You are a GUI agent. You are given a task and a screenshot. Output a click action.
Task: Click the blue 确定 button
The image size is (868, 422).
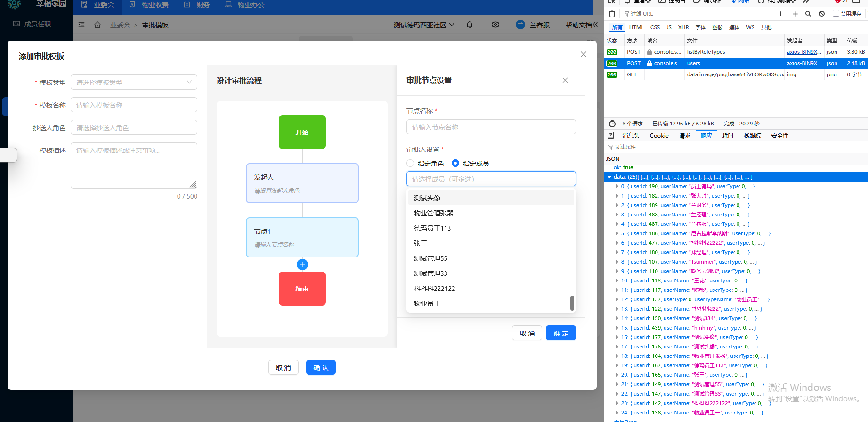click(560, 333)
